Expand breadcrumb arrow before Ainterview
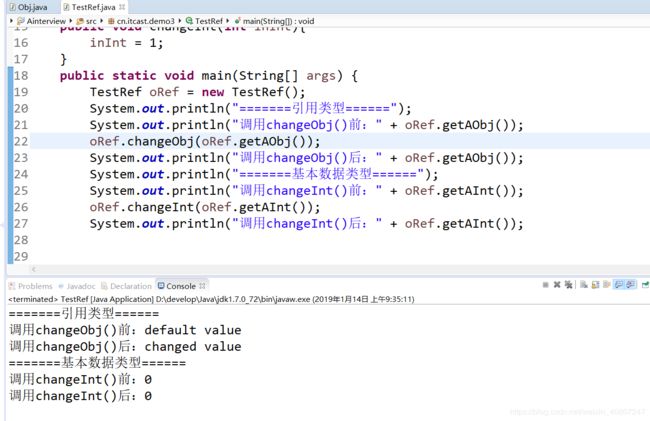Image resolution: width=650 pixels, height=421 pixels. click(x=12, y=21)
